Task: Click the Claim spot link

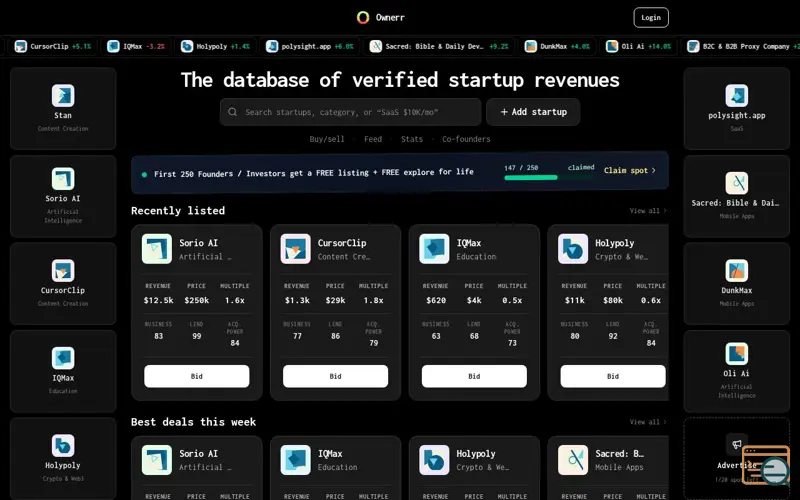Action: pos(630,170)
